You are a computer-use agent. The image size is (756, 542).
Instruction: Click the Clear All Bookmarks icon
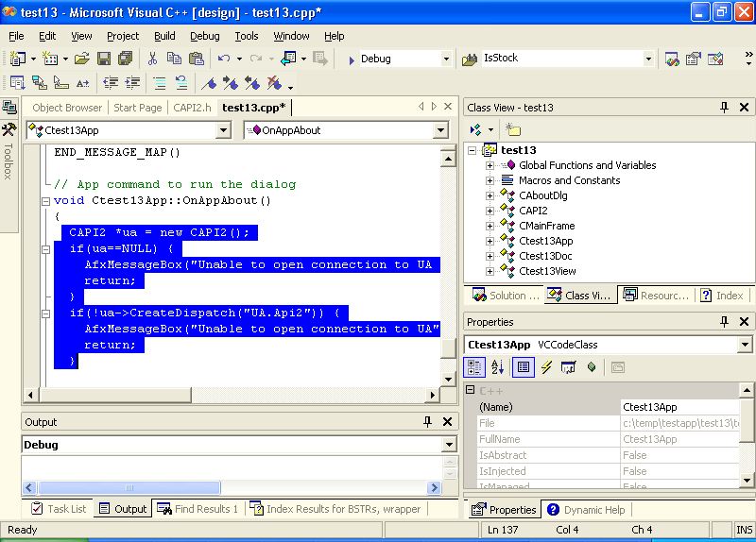(x=274, y=83)
